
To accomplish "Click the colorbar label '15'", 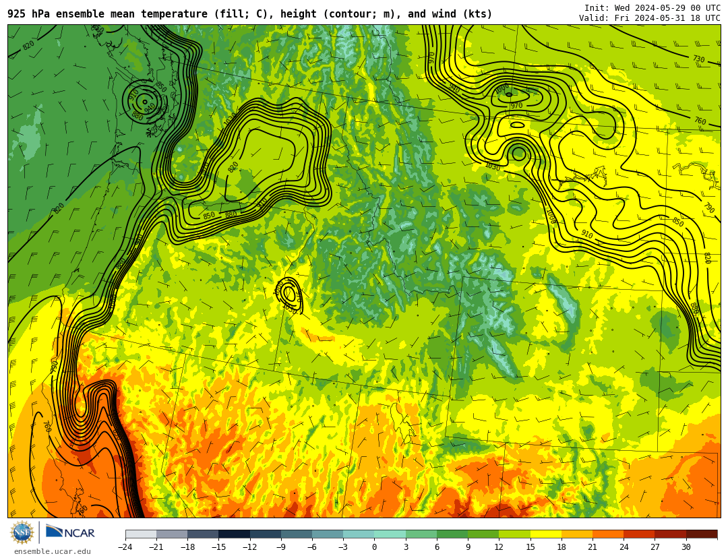I will tap(530, 547).
